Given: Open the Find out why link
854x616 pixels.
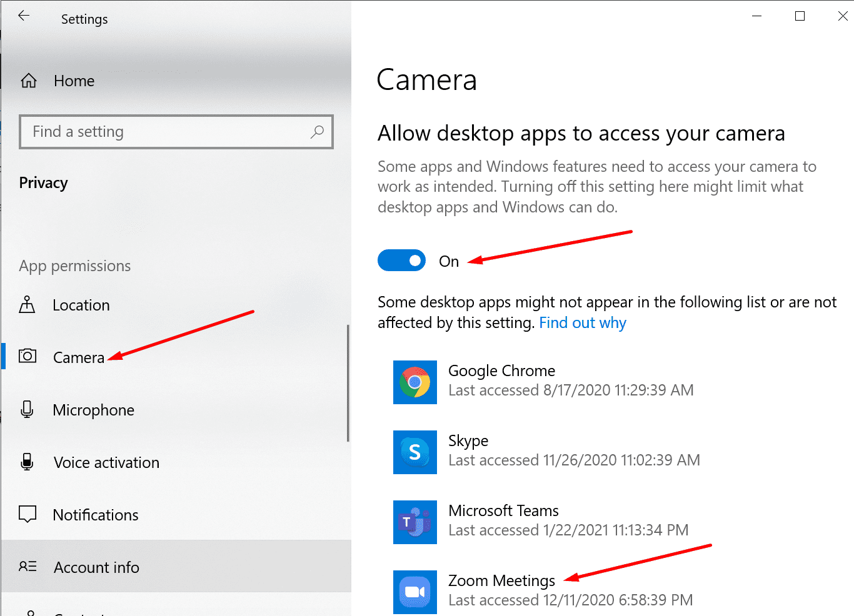Looking at the screenshot, I should (x=583, y=323).
